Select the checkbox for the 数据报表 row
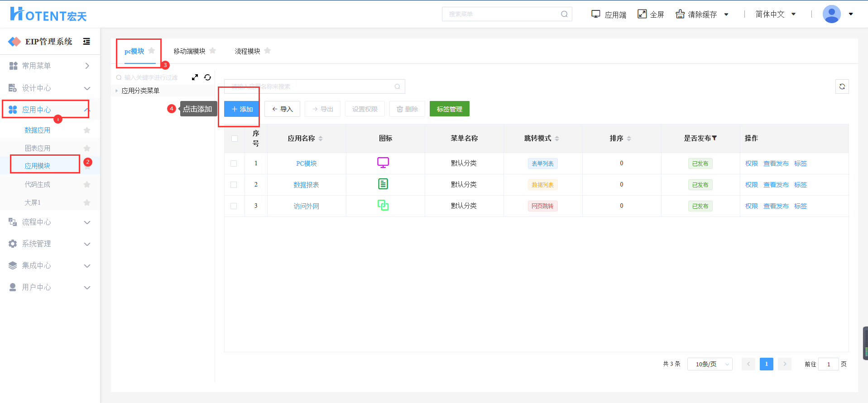 click(x=234, y=185)
